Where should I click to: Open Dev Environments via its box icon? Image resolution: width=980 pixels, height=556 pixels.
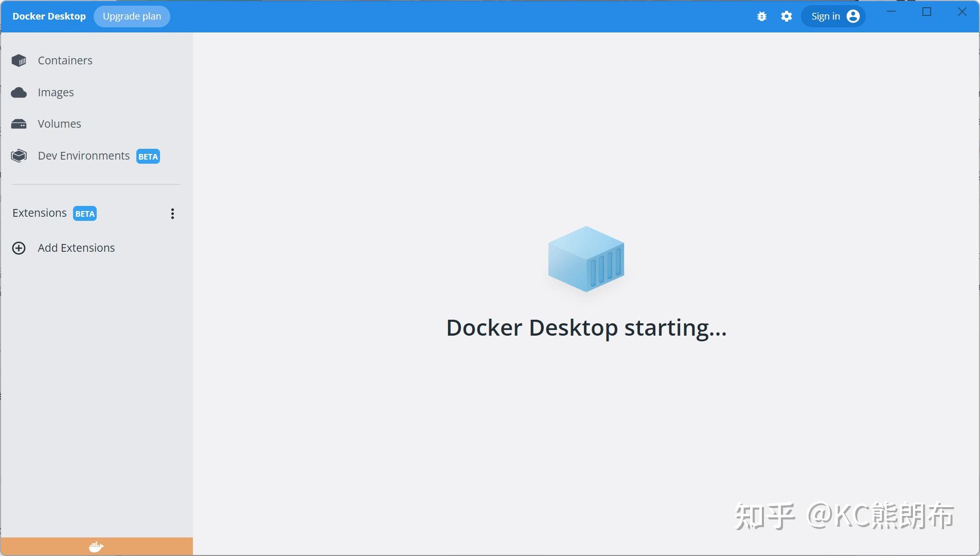click(19, 155)
